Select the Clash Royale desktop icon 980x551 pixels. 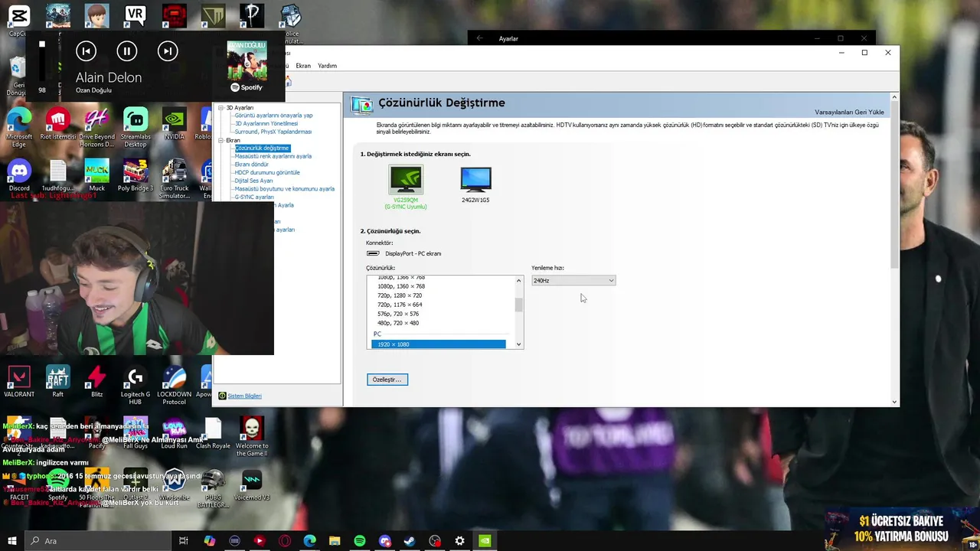tap(213, 434)
